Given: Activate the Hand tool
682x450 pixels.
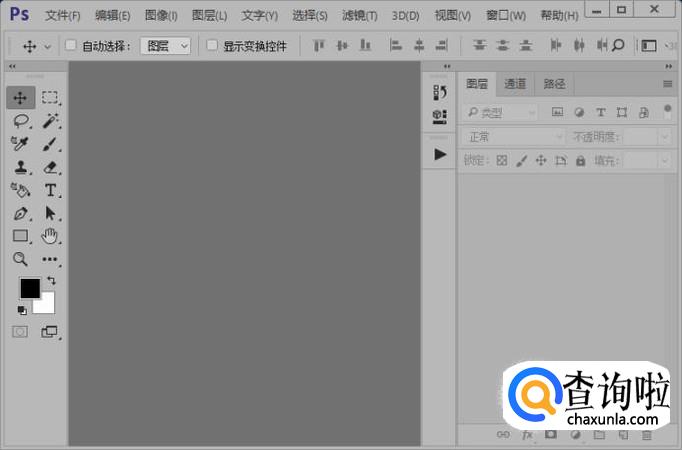Looking at the screenshot, I should click(x=50, y=236).
